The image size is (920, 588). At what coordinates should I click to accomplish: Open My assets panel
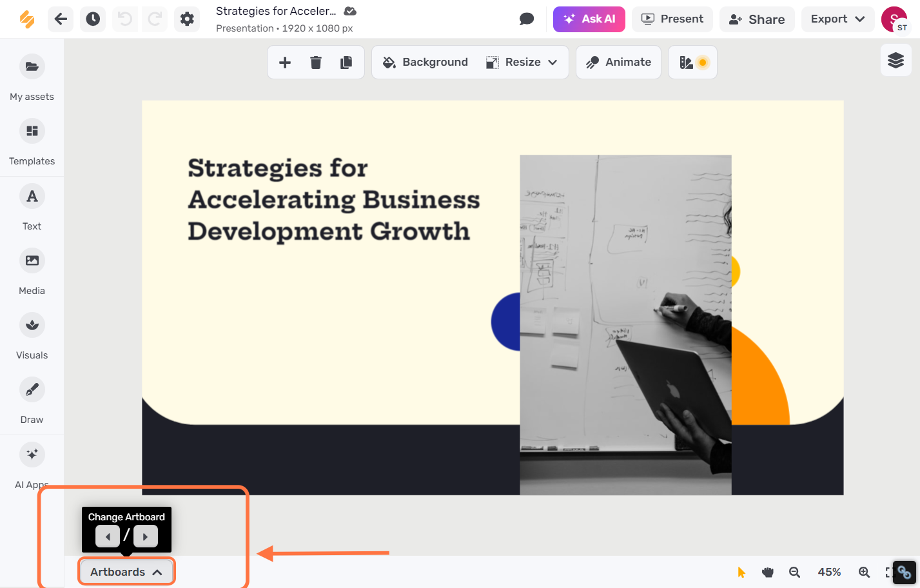(x=32, y=79)
